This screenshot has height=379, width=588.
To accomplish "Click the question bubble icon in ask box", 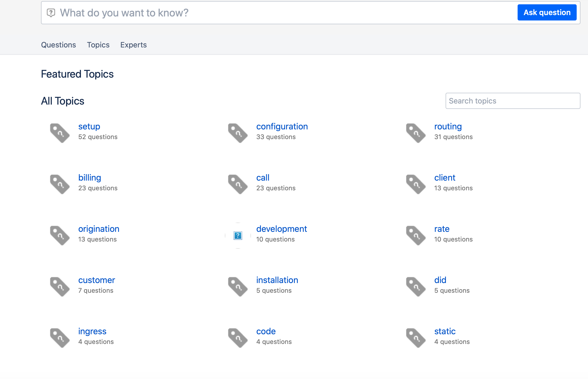I will (51, 13).
